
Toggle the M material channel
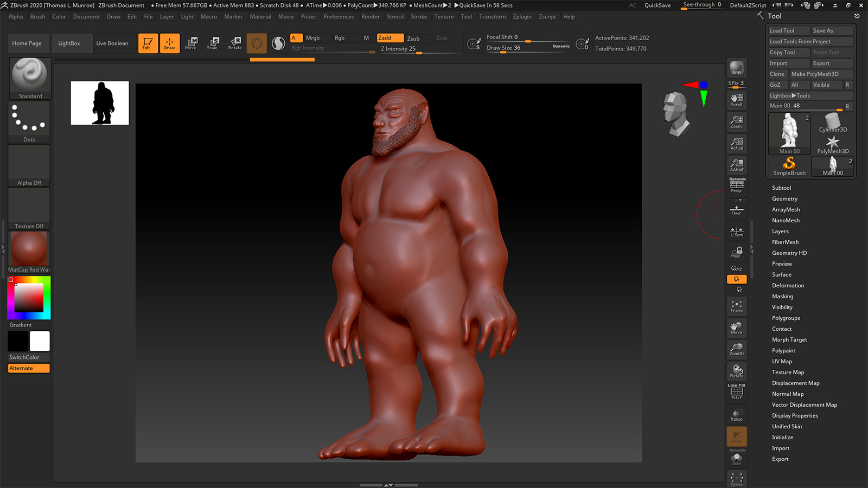pos(367,38)
